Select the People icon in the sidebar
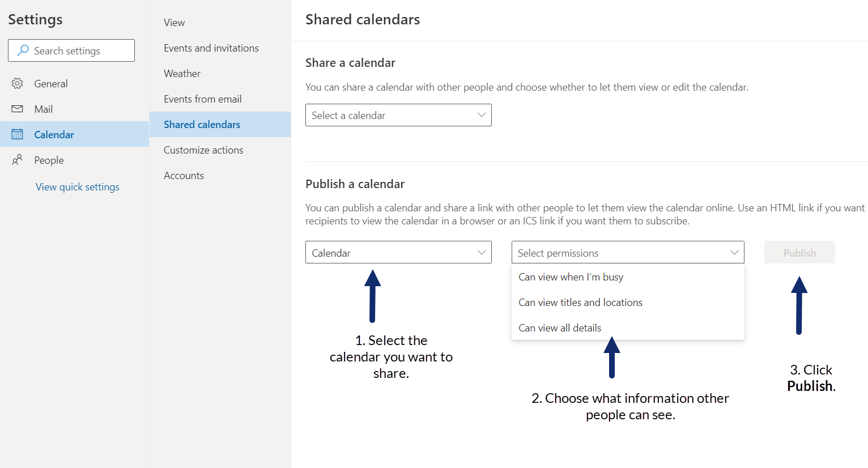Viewport: 868px width, 468px height. point(17,160)
